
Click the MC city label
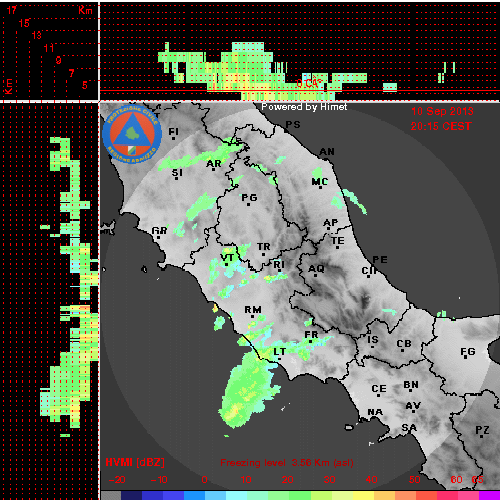coord(320,182)
